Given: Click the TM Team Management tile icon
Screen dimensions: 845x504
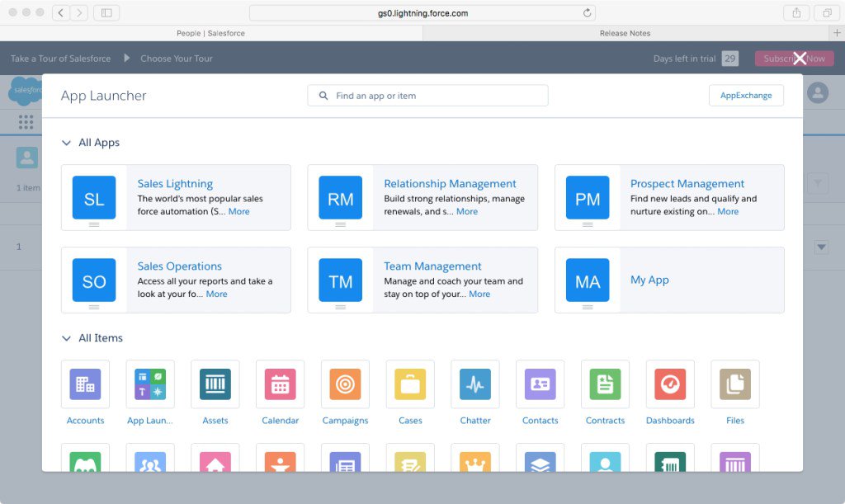Looking at the screenshot, I should 341,280.
